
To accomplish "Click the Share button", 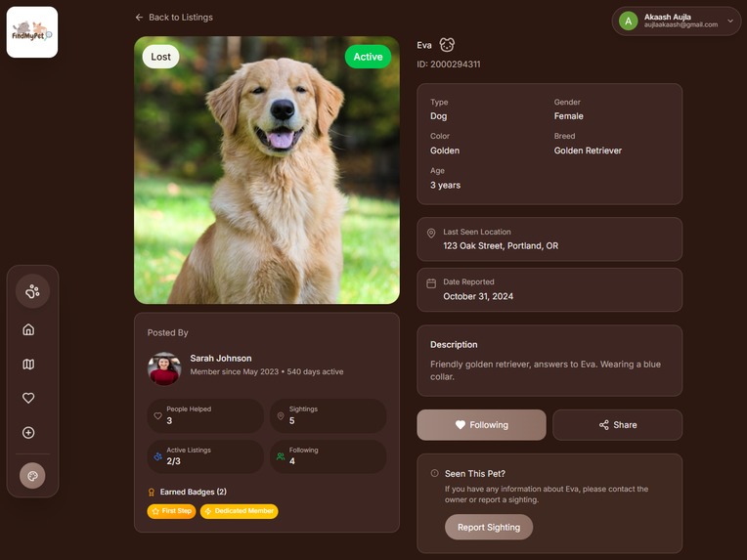I will point(617,425).
